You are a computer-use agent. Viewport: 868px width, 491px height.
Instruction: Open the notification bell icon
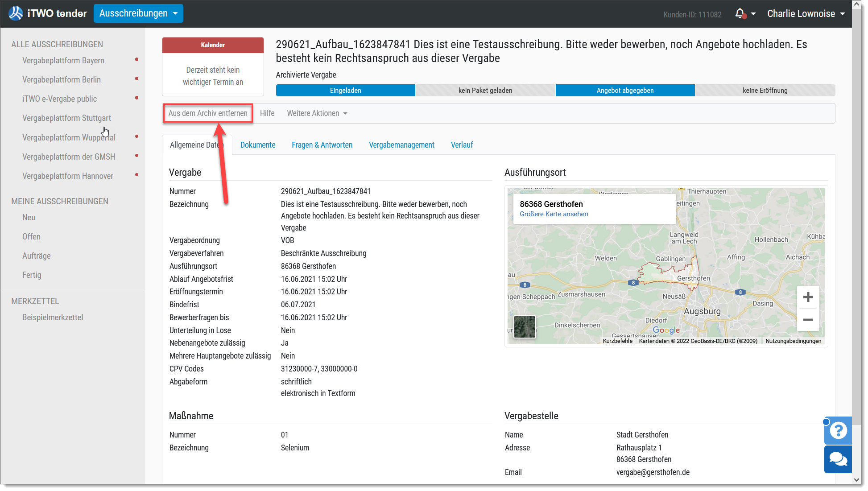tap(740, 14)
